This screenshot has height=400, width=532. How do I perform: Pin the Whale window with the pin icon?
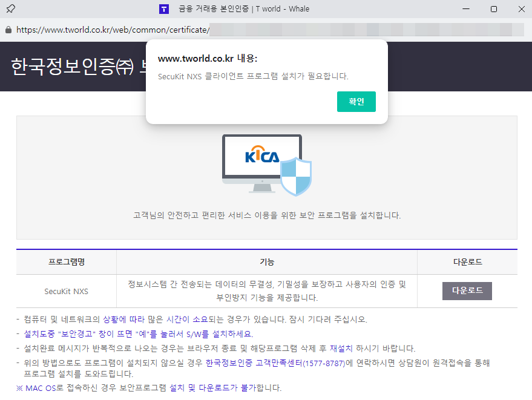pos(10,9)
